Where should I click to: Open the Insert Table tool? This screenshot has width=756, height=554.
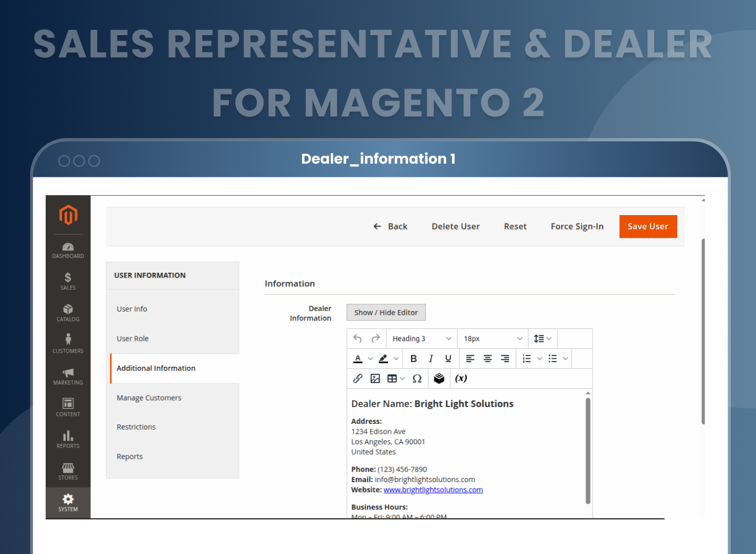pos(392,378)
